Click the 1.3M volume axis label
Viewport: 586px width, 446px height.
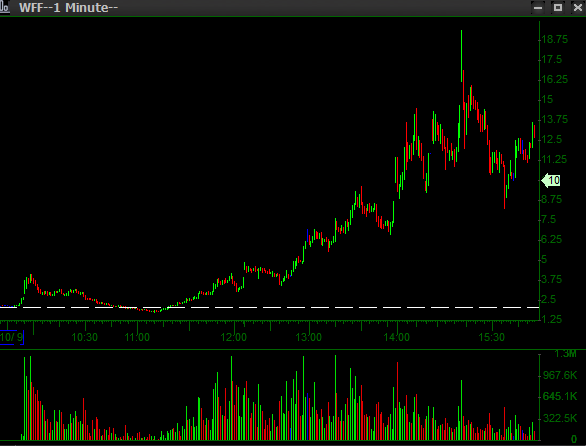[x=565, y=353]
